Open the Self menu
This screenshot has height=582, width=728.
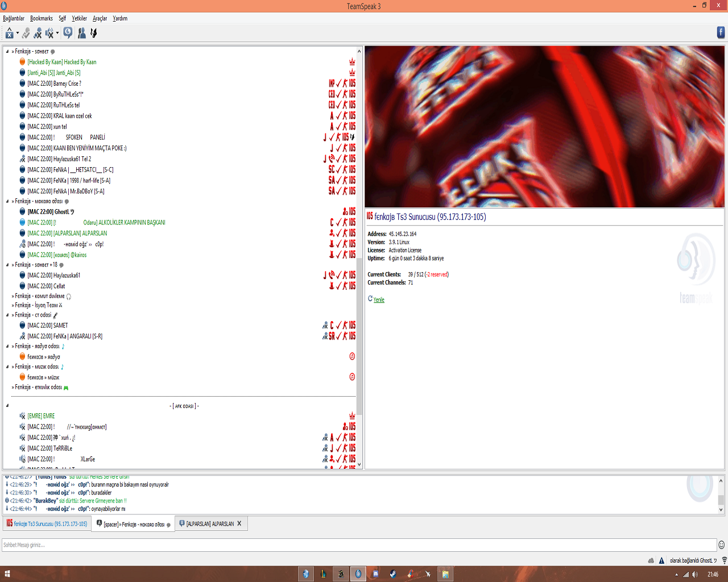[x=63, y=18]
